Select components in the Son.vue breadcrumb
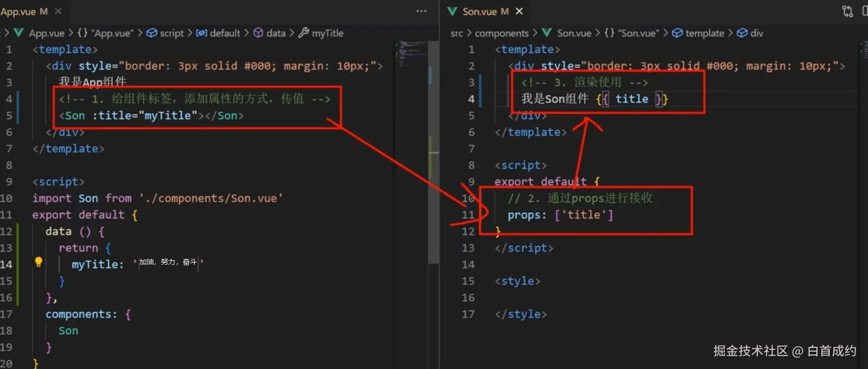This screenshot has height=369, width=868. point(502,33)
